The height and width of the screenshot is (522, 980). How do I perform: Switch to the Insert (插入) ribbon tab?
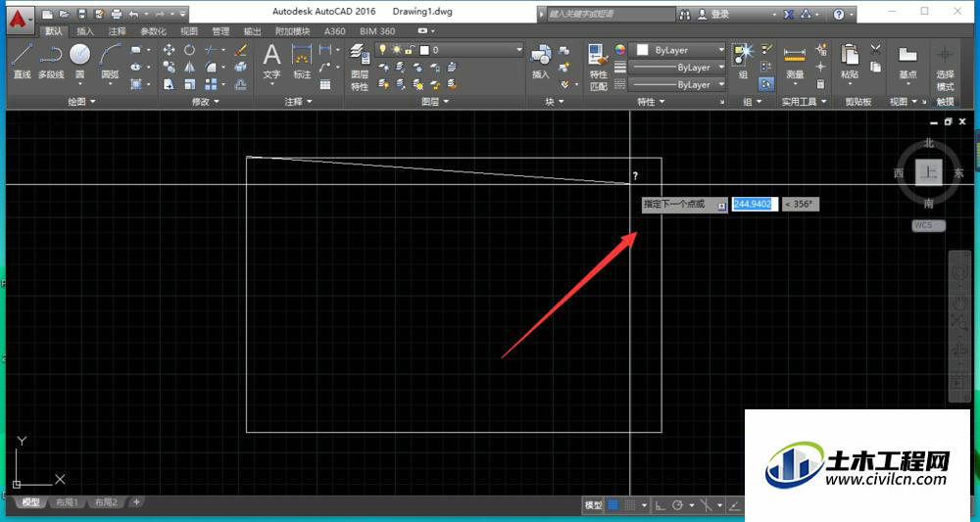pos(85,31)
